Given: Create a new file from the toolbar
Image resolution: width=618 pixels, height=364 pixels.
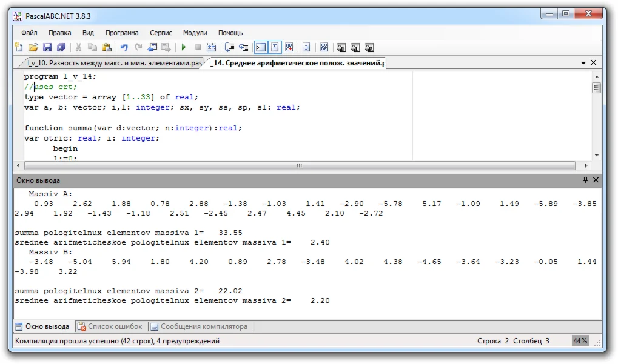Looking at the screenshot, I should click(x=19, y=47).
